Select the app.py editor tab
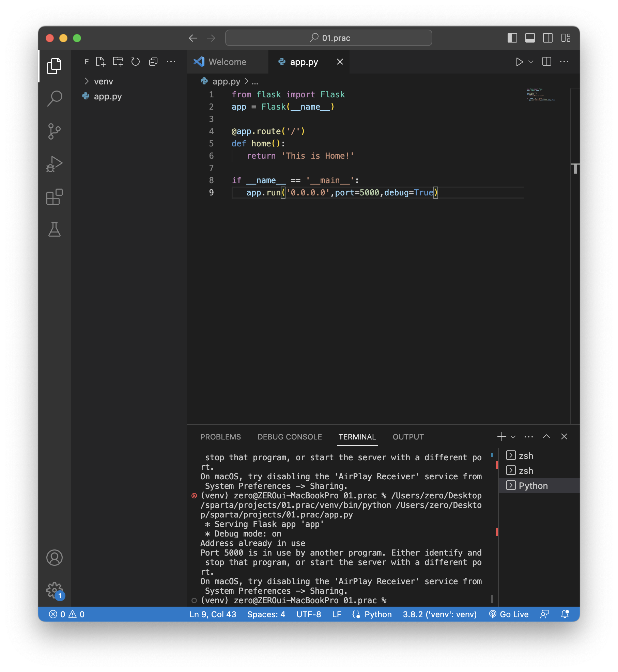The height and width of the screenshot is (672, 618). 304,62
